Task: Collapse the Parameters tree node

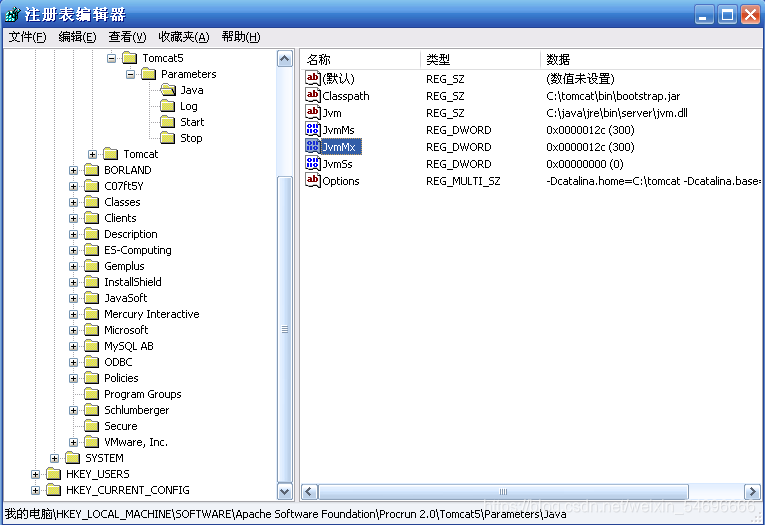Action: click(130, 74)
